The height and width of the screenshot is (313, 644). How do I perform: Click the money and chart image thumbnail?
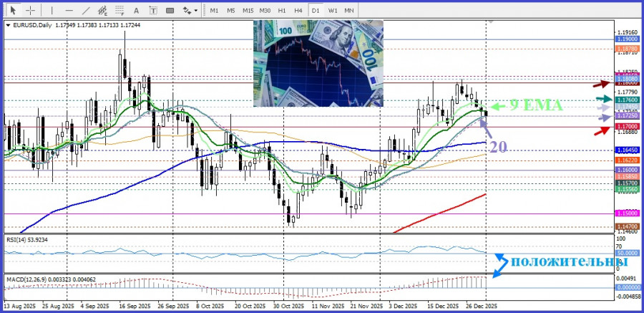click(x=318, y=63)
